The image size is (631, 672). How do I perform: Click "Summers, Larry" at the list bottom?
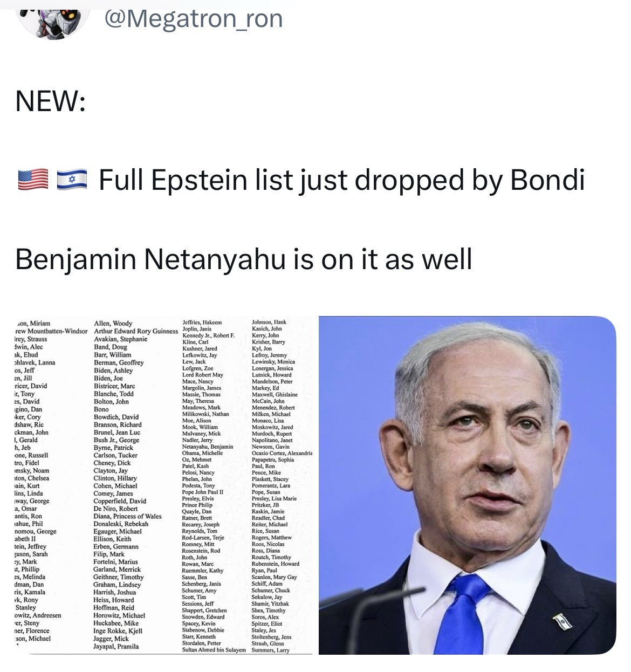coord(270,650)
